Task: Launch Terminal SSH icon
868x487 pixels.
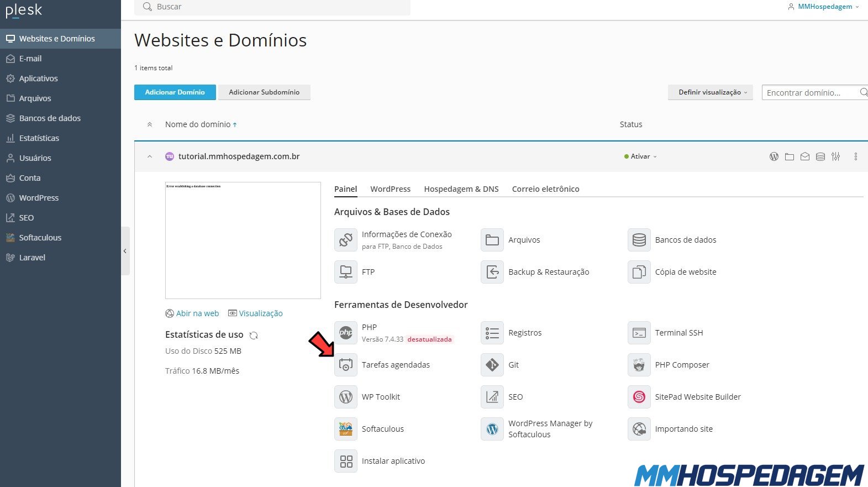Action: [x=639, y=333]
